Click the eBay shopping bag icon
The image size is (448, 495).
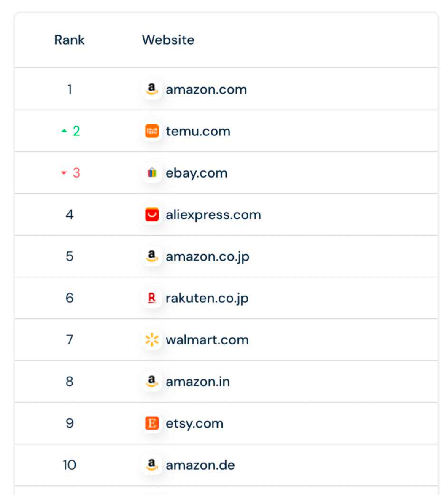click(152, 173)
